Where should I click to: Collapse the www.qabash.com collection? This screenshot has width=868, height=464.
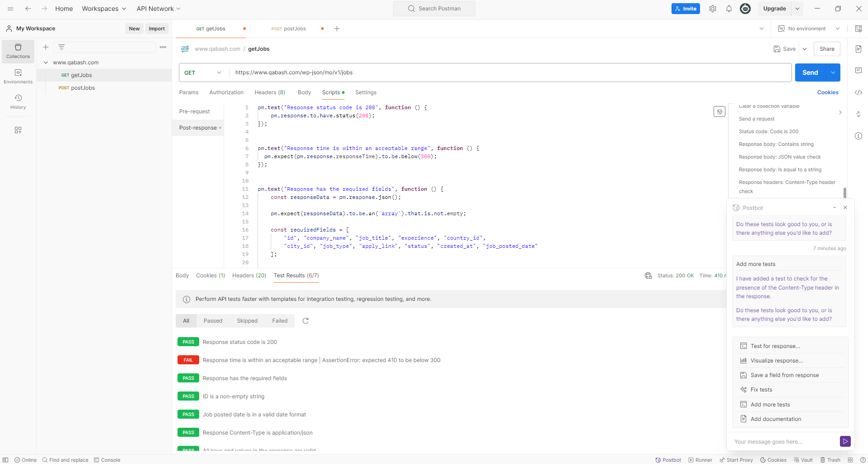[46, 63]
